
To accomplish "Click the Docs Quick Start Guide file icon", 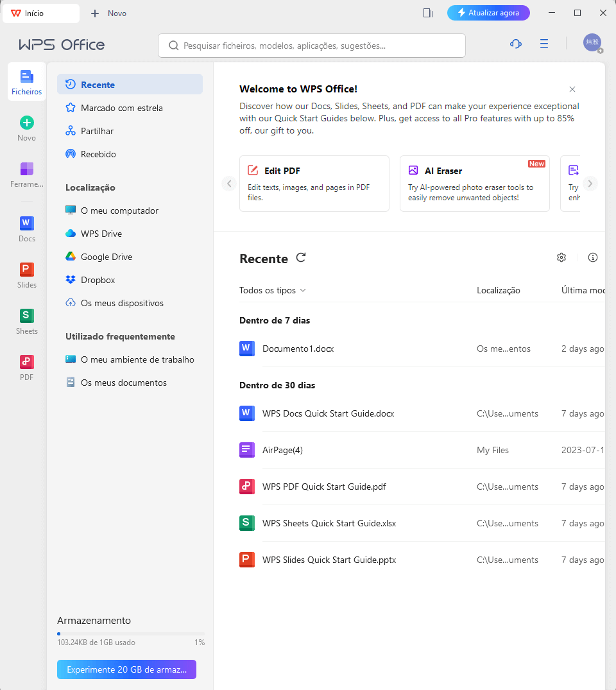I will pos(247,413).
